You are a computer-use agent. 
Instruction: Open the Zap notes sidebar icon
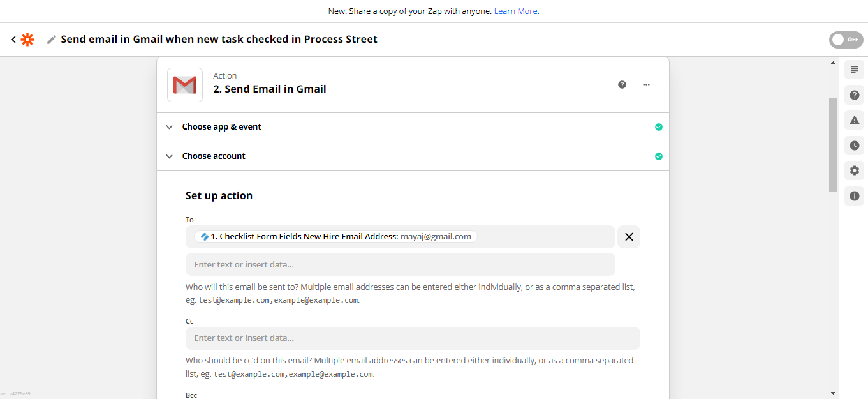click(855, 70)
